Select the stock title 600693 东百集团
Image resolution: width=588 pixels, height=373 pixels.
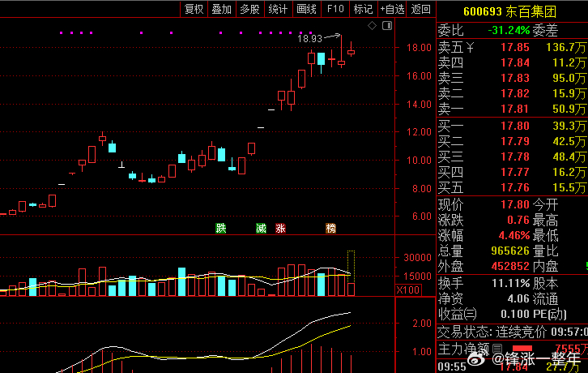[x=510, y=11]
